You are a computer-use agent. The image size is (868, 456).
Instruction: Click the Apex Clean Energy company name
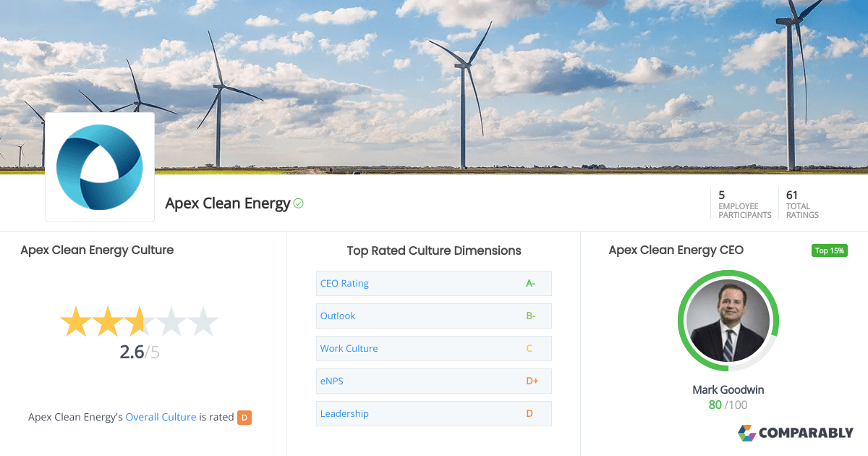(227, 203)
